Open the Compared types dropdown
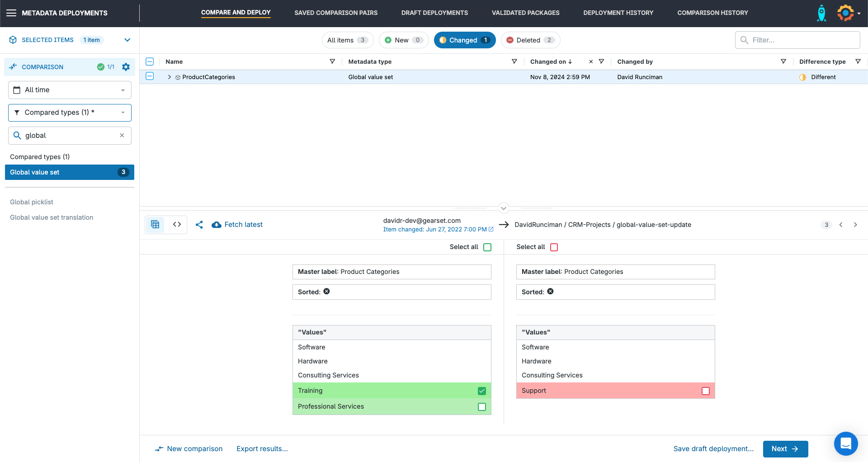Screen dimensions: 868x462 [x=70, y=113]
